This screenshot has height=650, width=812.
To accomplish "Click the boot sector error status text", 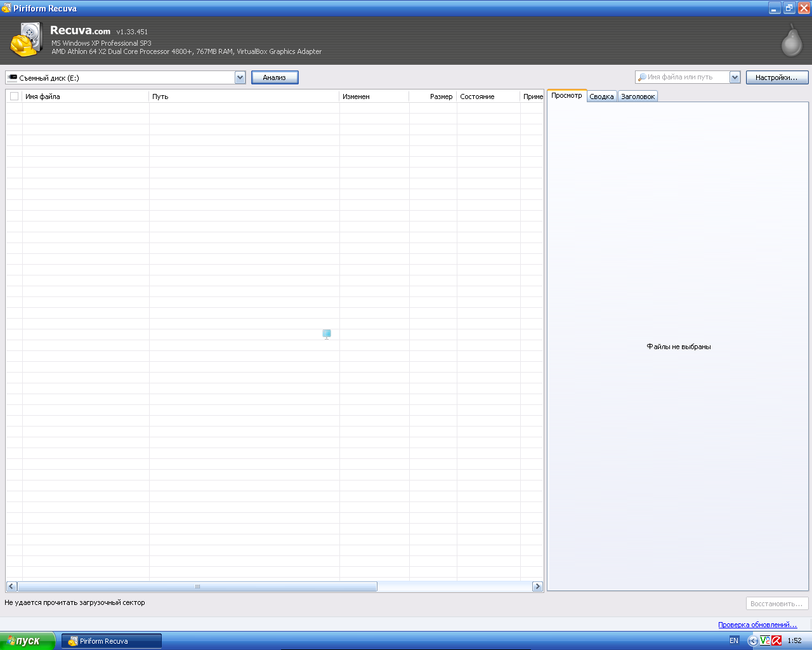I will tap(75, 602).
